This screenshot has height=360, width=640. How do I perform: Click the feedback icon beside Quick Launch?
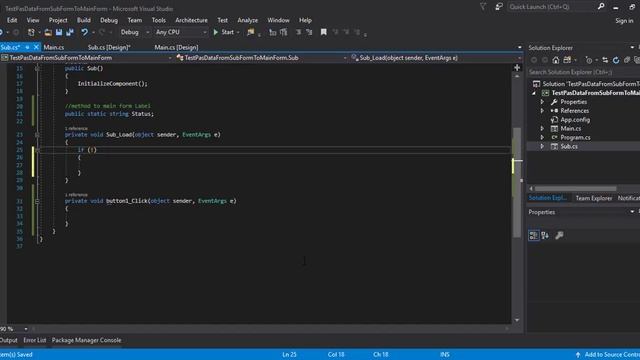[x=499, y=7]
